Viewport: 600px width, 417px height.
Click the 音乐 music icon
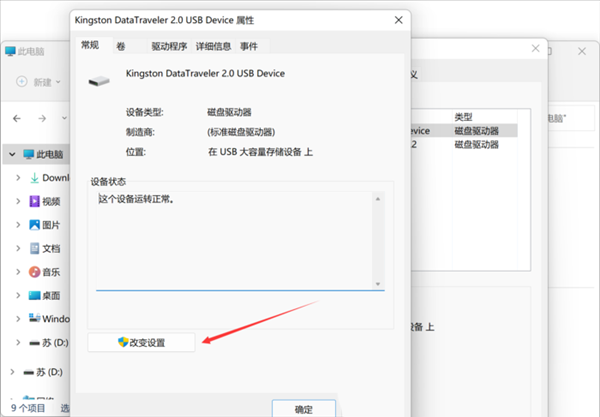(x=34, y=272)
